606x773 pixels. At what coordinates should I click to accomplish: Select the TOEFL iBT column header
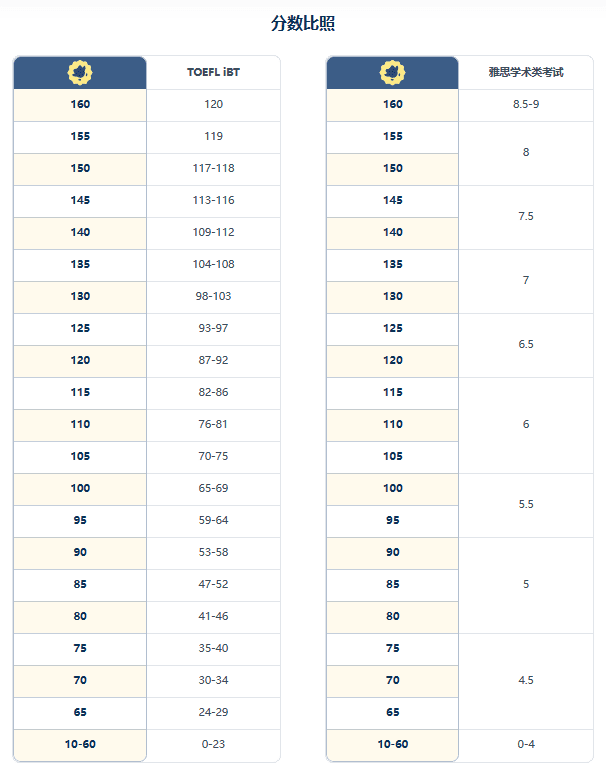(x=213, y=72)
